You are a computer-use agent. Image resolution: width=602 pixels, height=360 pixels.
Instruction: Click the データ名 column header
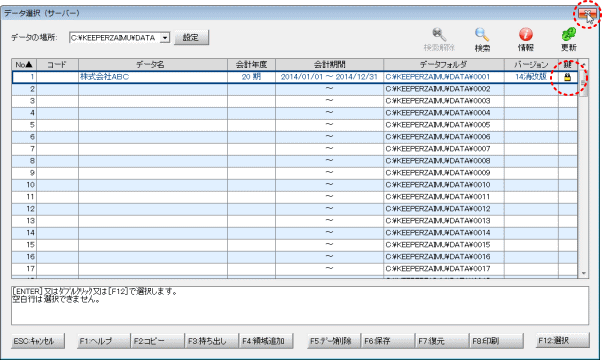click(153, 64)
